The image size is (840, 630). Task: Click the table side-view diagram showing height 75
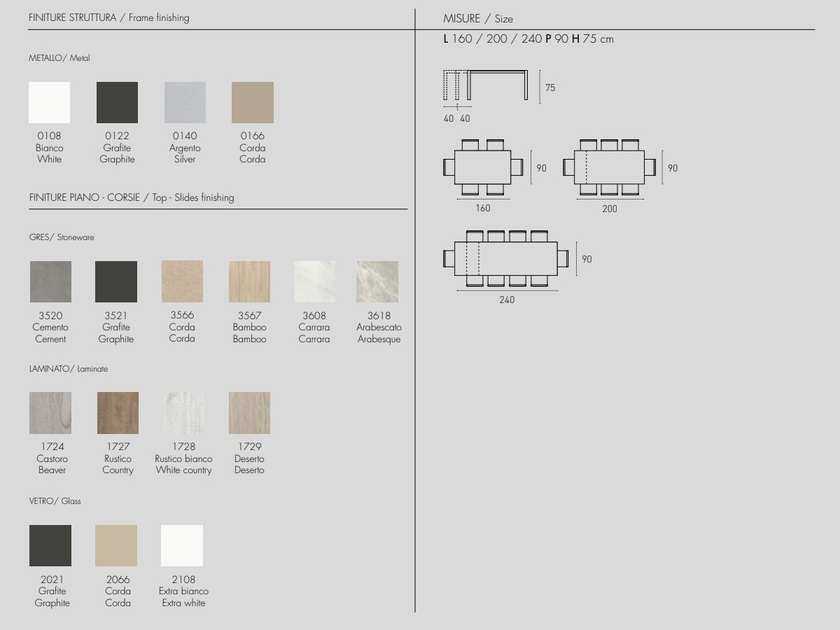486,85
